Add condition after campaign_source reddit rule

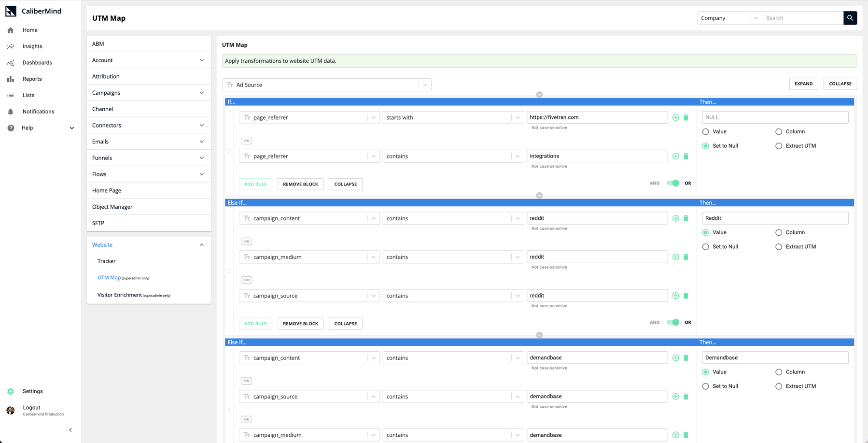[675, 296]
